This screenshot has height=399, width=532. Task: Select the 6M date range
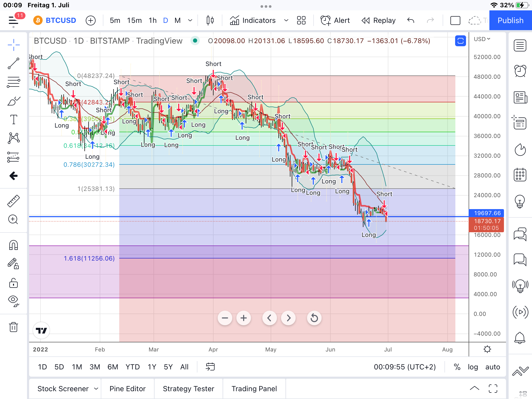point(112,367)
